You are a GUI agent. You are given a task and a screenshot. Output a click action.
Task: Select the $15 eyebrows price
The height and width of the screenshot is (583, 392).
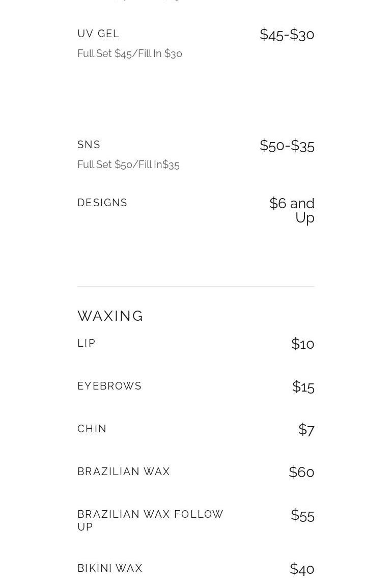coord(303,387)
